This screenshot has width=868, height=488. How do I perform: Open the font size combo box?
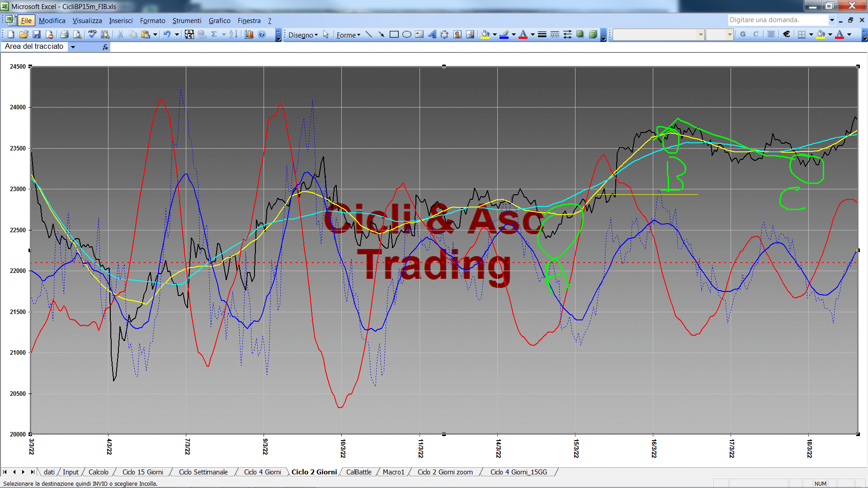pos(719,34)
